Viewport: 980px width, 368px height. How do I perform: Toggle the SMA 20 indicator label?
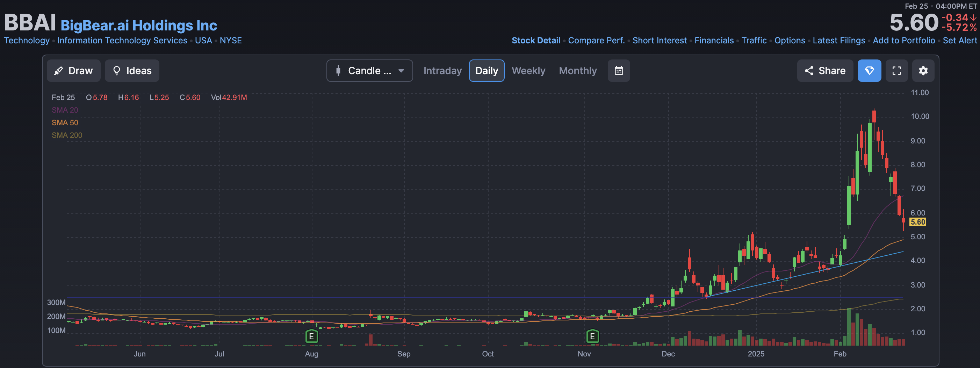point(65,110)
